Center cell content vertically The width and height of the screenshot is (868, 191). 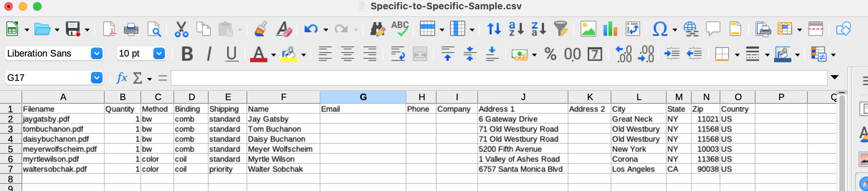(470, 54)
